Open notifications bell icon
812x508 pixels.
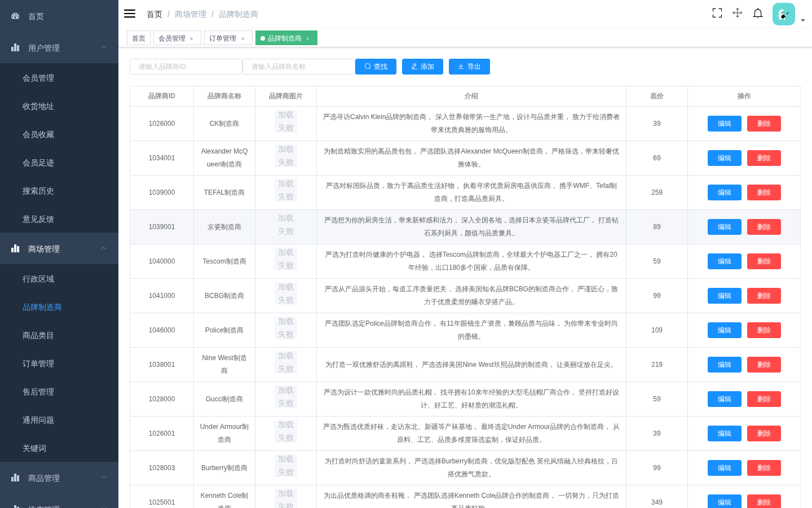point(758,13)
